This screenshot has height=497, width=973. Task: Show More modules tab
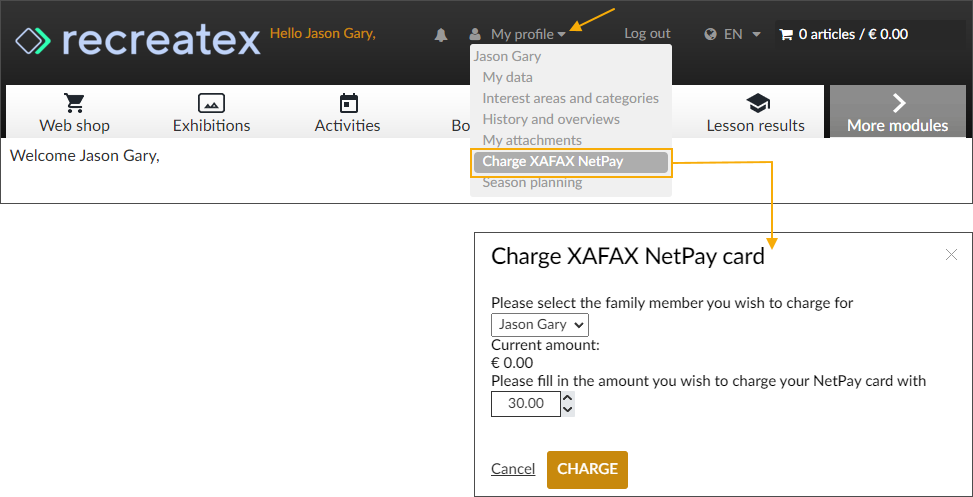[x=898, y=112]
